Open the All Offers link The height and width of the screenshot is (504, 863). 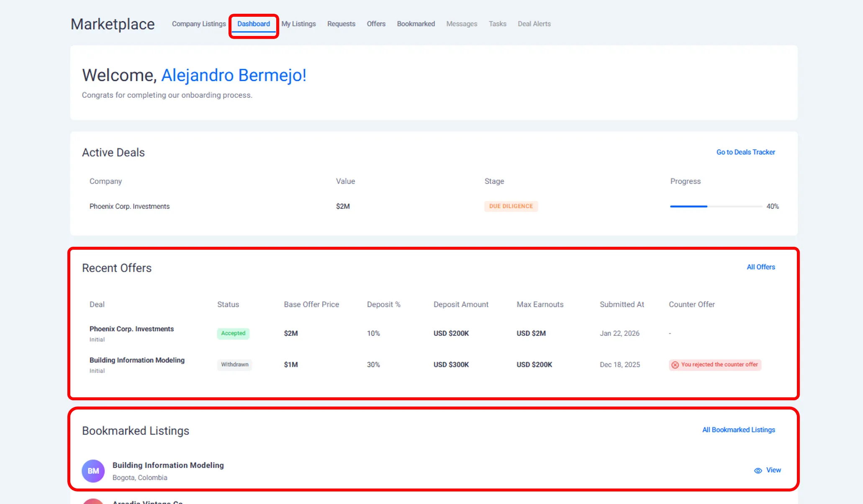point(760,267)
